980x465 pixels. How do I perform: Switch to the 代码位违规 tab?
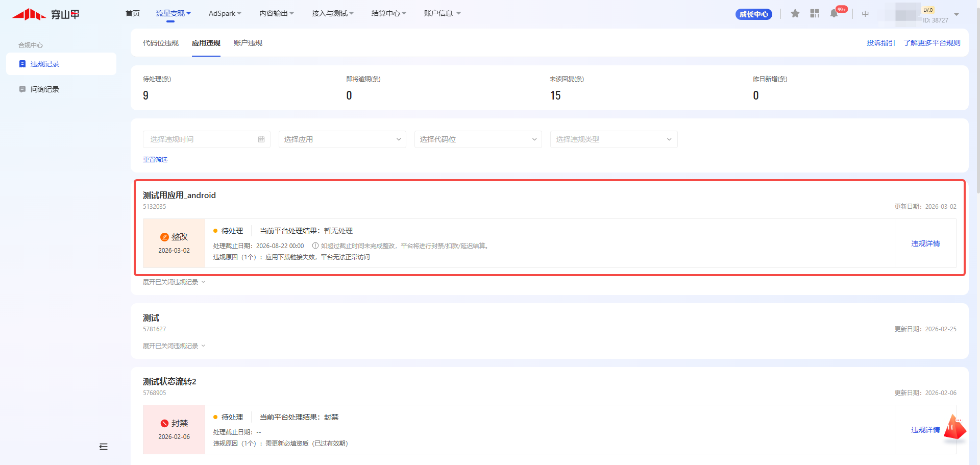pos(161,43)
